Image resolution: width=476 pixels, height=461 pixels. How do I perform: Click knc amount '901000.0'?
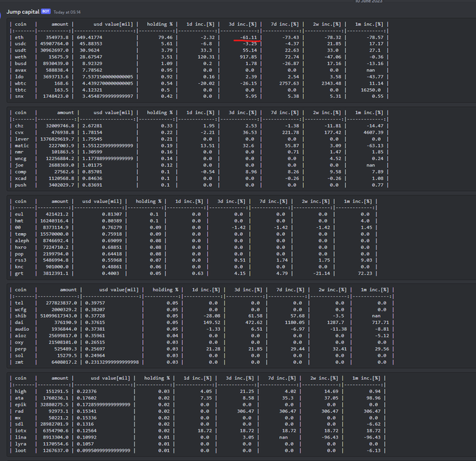point(57,267)
